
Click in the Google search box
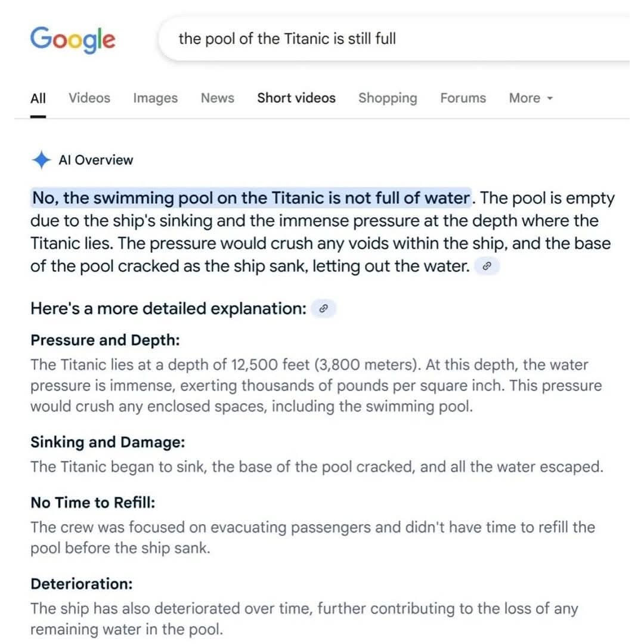[394, 39]
